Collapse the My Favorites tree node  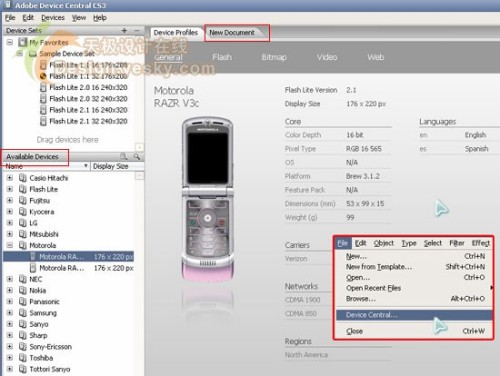10,42
